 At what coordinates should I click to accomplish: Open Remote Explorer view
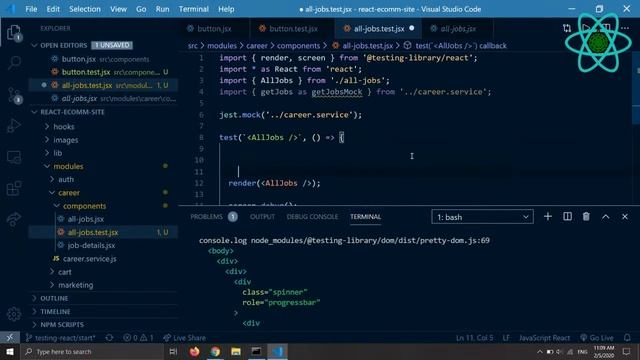tap(14, 157)
